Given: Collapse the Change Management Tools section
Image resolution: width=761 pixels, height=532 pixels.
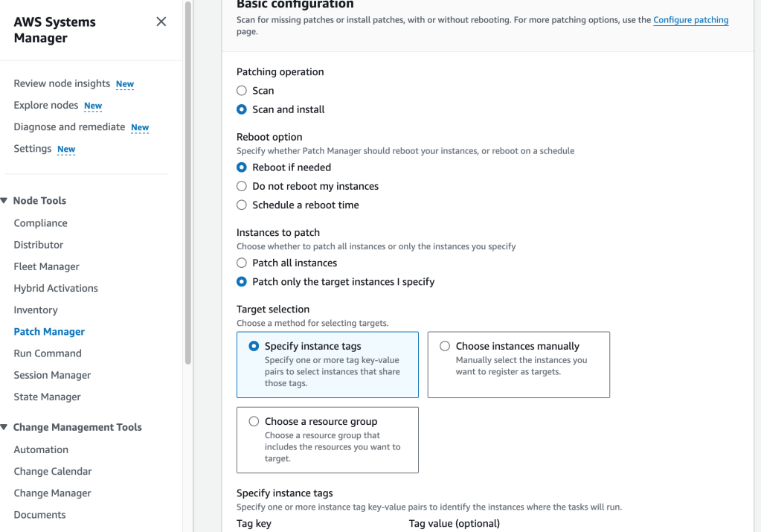Looking at the screenshot, I should point(4,427).
